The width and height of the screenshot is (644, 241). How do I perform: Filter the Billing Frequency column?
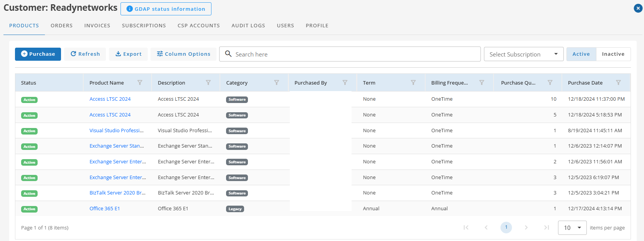pyautogui.click(x=481, y=83)
